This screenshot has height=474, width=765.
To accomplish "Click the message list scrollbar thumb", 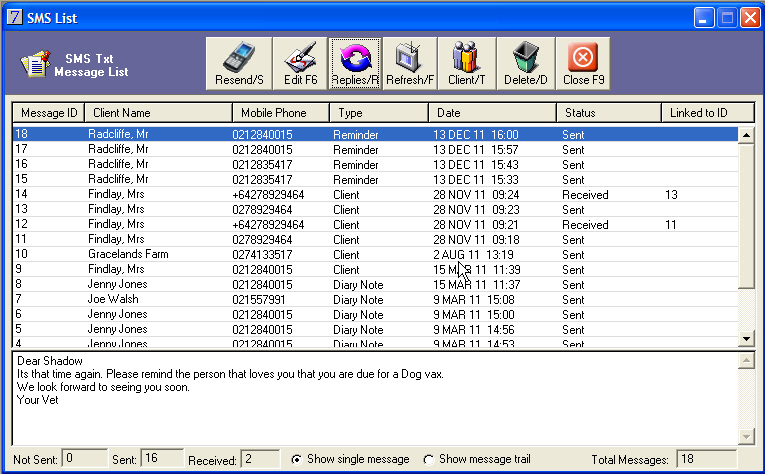I will coord(746,216).
